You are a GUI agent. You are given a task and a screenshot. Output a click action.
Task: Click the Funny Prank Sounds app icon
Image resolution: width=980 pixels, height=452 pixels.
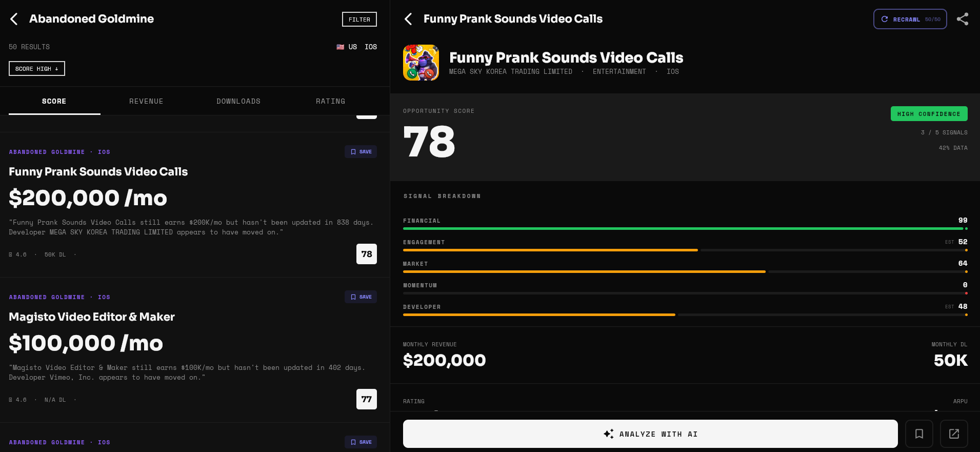point(421,63)
